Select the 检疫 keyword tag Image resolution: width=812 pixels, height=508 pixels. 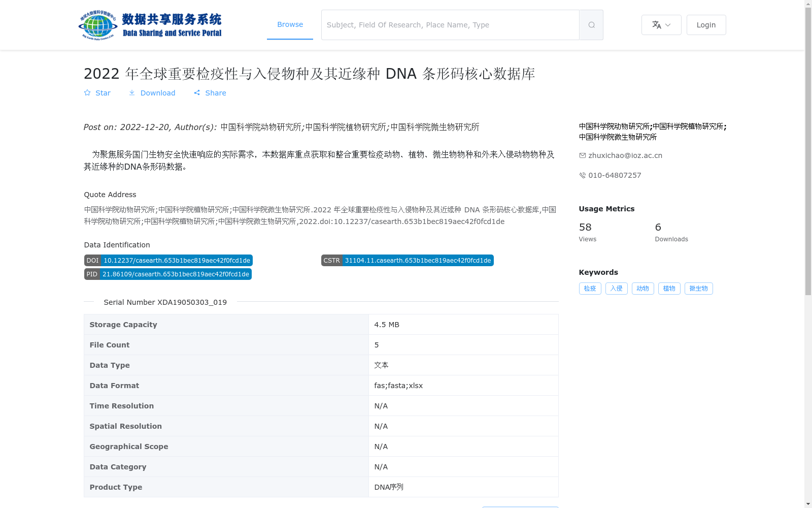pyautogui.click(x=590, y=289)
